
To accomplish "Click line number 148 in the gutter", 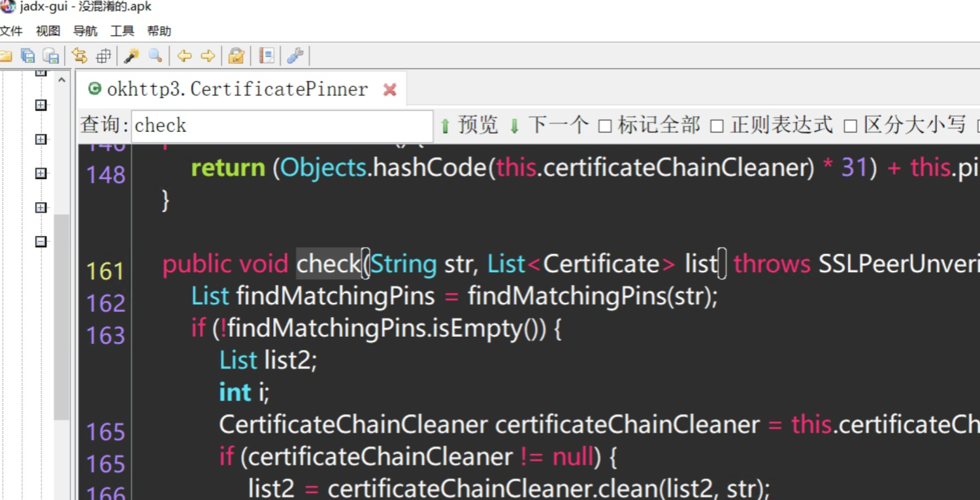I will click(x=106, y=175).
